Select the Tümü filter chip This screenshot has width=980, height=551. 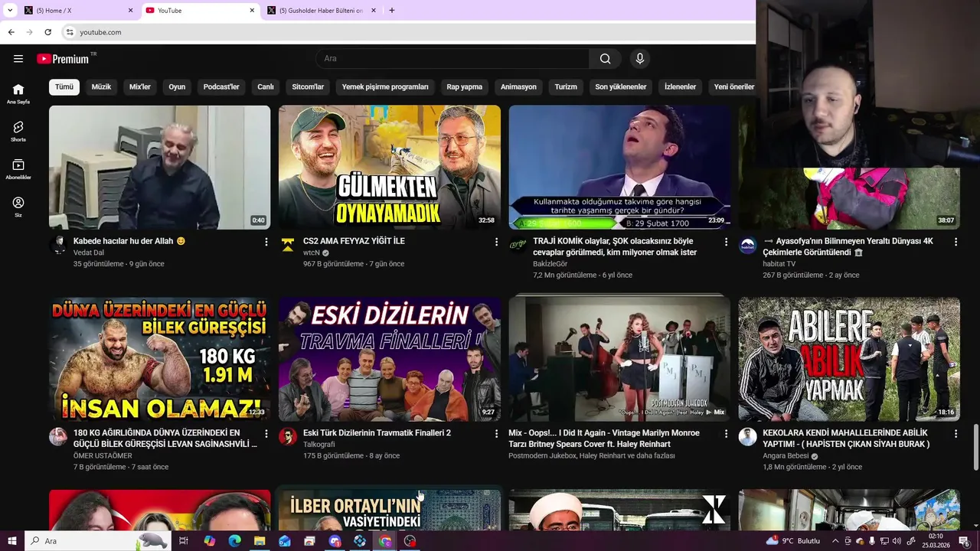(x=64, y=86)
